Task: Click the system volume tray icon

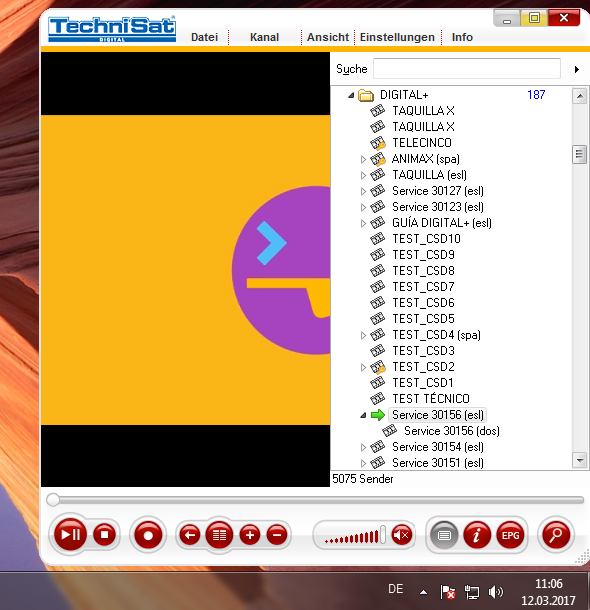Action: click(x=495, y=592)
